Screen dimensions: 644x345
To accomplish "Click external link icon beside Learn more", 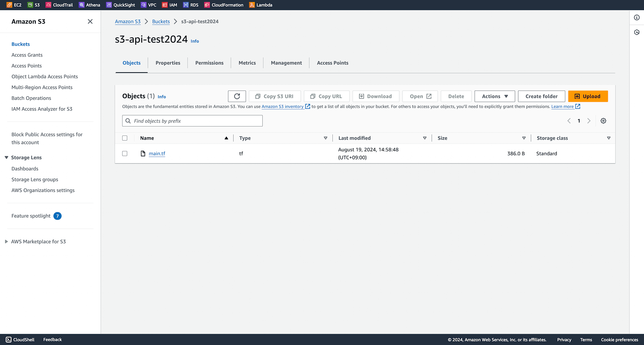I will coord(578,106).
